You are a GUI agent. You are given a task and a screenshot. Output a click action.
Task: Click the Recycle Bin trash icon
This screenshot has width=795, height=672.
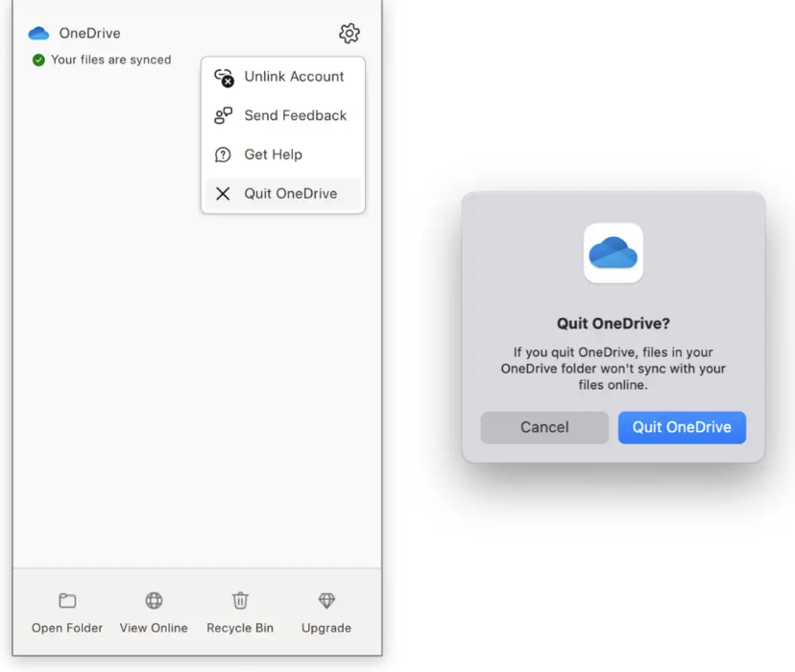pos(240,601)
